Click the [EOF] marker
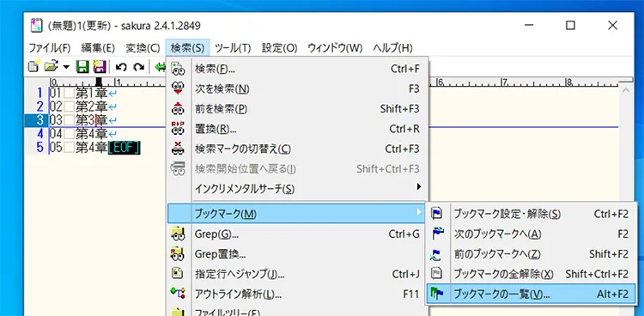The height and width of the screenshot is (316, 644). 124,148
